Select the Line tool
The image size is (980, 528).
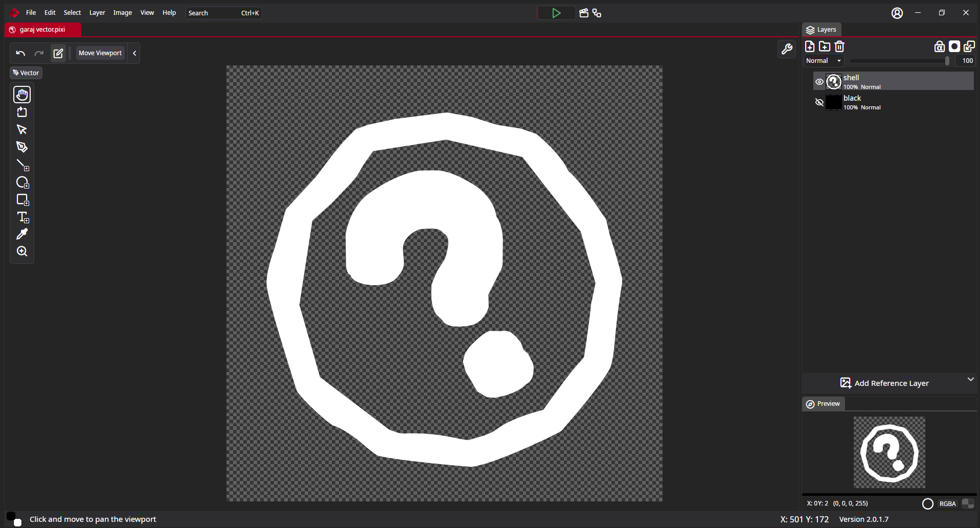click(x=22, y=165)
